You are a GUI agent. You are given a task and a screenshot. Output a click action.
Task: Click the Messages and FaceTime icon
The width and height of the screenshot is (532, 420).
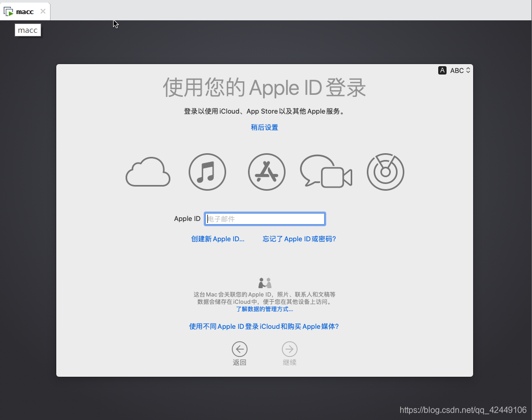(x=326, y=171)
